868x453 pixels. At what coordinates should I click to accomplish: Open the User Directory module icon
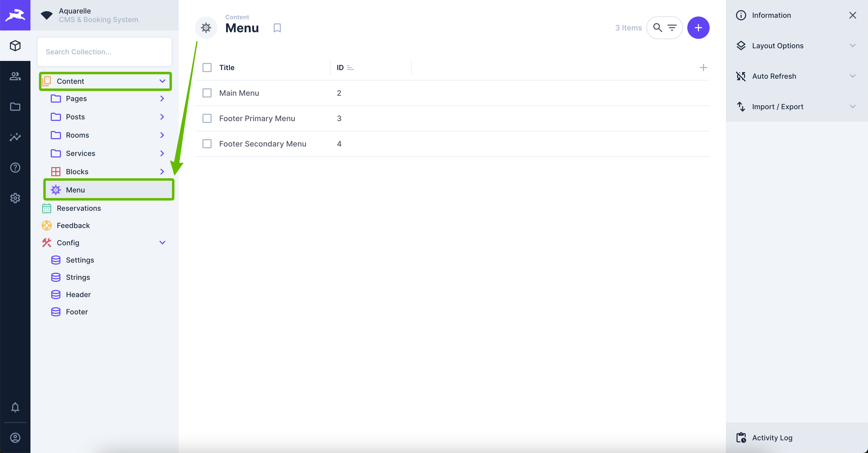click(15, 76)
